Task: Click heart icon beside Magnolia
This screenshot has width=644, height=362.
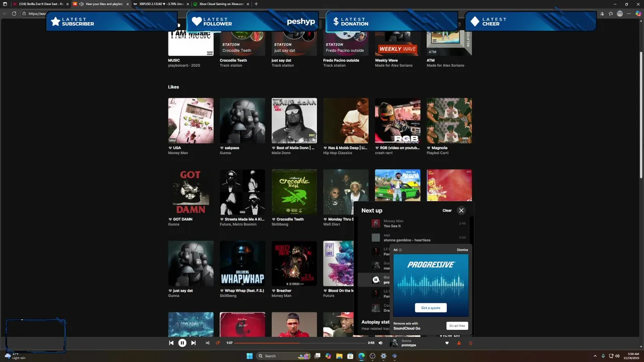Action: tap(429, 148)
